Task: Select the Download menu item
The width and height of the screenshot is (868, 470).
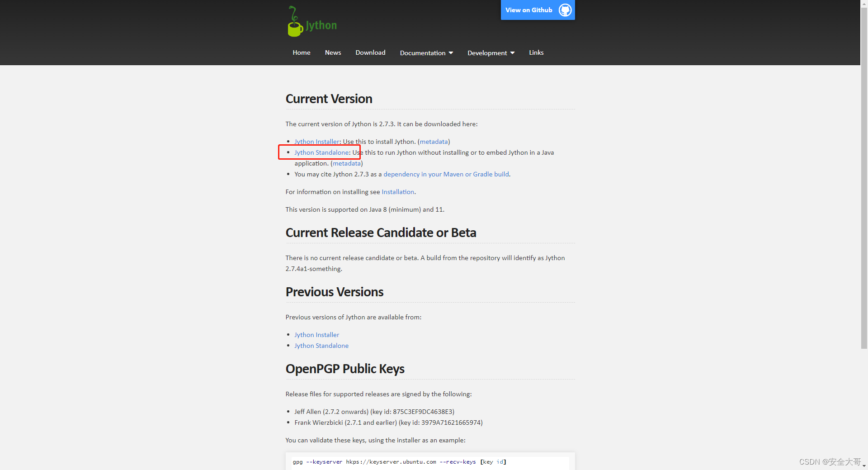Action: pyautogui.click(x=370, y=52)
